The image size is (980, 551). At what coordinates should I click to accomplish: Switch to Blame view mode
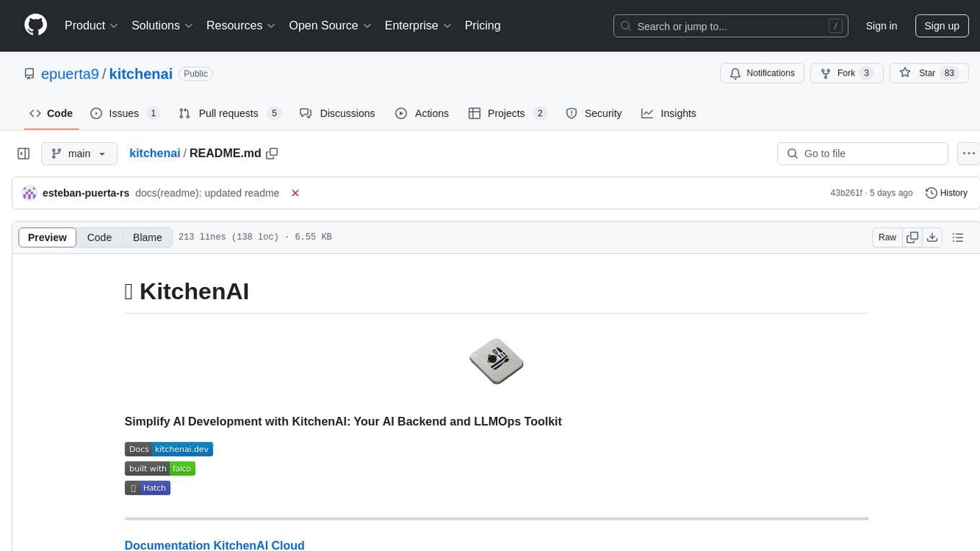pyautogui.click(x=147, y=237)
